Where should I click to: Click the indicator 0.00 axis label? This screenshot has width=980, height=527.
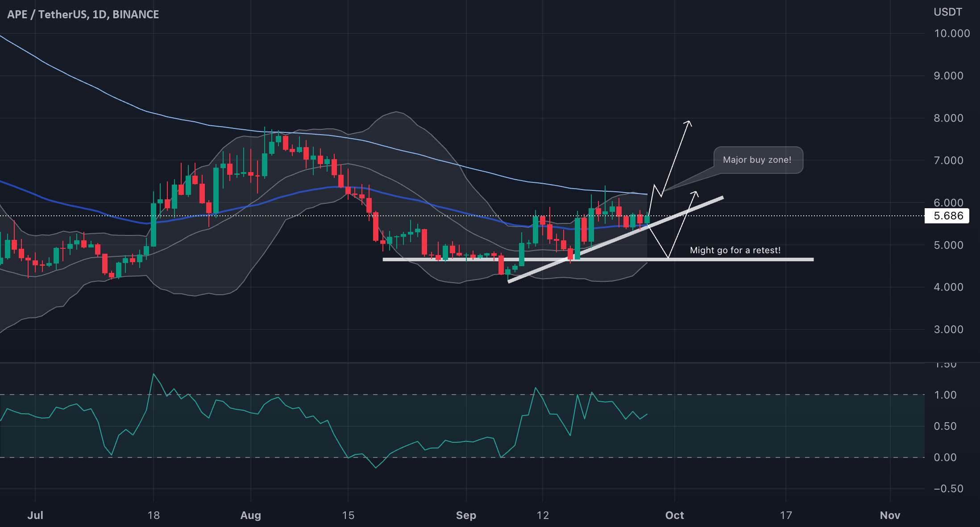coord(945,457)
